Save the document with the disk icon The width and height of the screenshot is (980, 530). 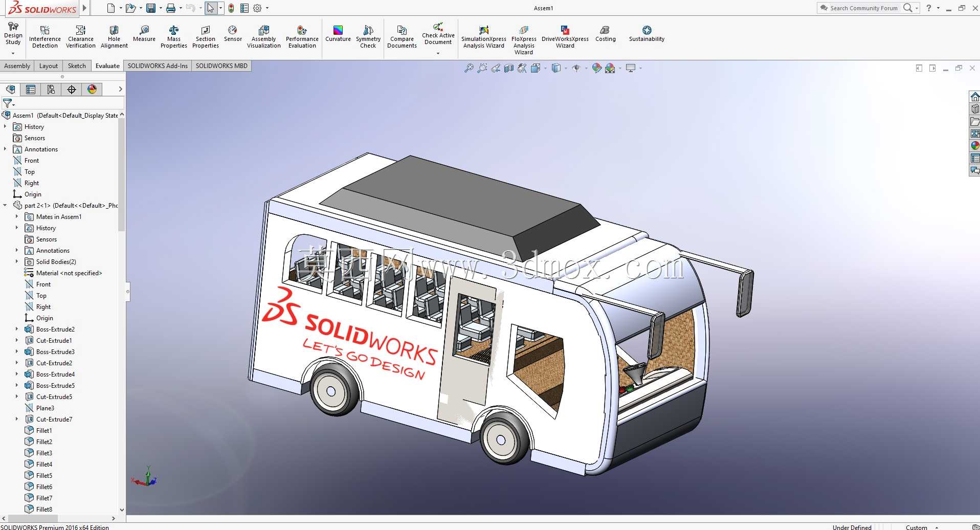tap(151, 8)
